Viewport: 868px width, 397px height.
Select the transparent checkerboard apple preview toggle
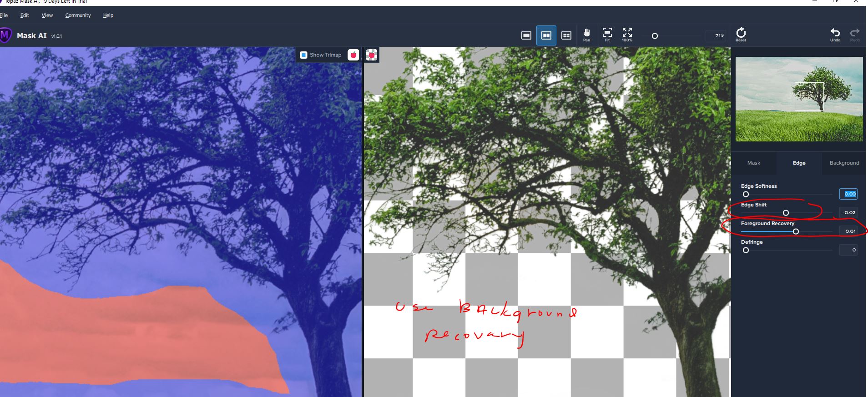click(372, 55)
